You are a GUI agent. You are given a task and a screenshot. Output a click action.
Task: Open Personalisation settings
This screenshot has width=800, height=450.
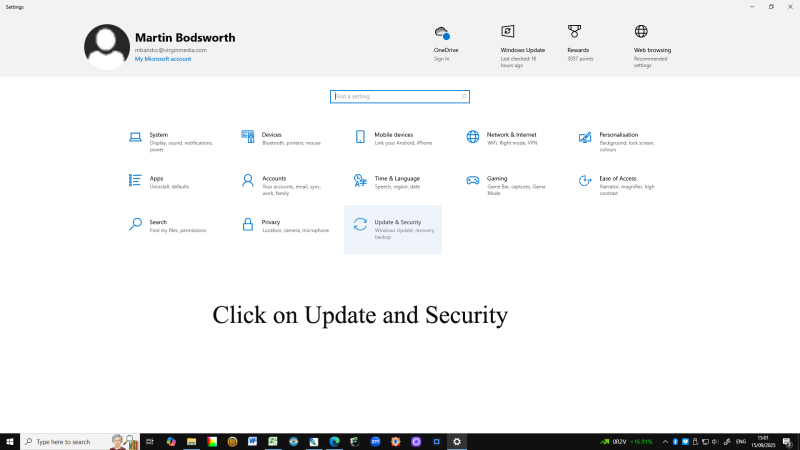(618, 135)
